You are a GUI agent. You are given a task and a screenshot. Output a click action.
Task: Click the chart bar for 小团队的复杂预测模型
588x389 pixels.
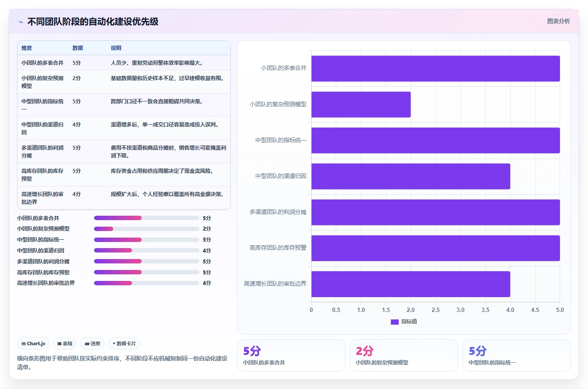pos(361,104)
